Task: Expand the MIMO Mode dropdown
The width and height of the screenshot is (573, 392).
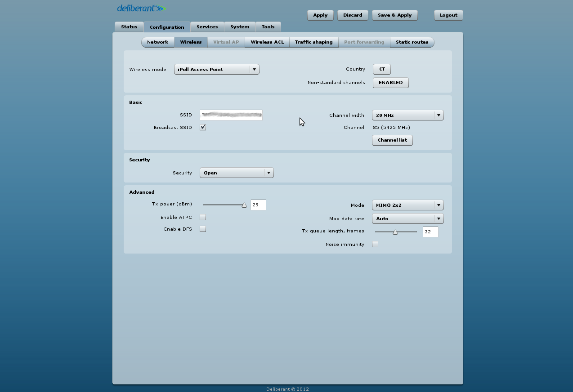Action: point(407,205)
